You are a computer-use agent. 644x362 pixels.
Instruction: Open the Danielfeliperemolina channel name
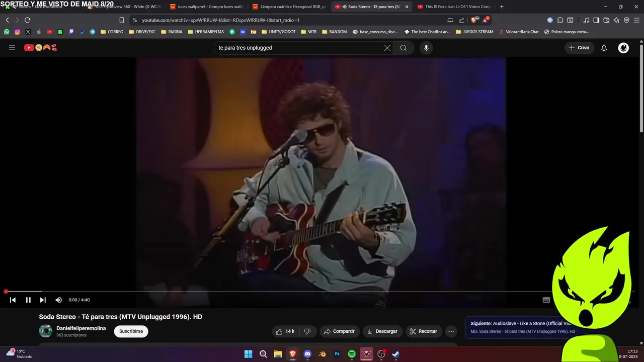pyautogui.click(x=81, y=328)
